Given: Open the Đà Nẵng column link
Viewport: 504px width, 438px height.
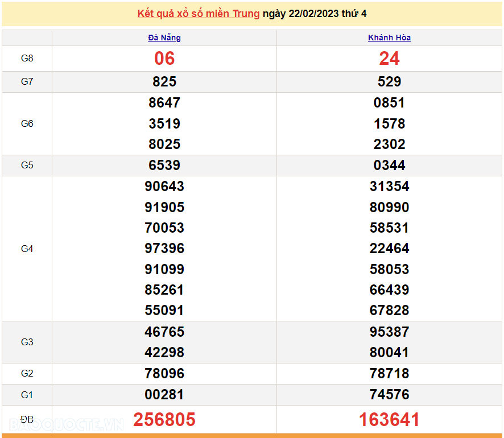Looking at the screenshot, I should pyautogui.click(x=164, y=38).
